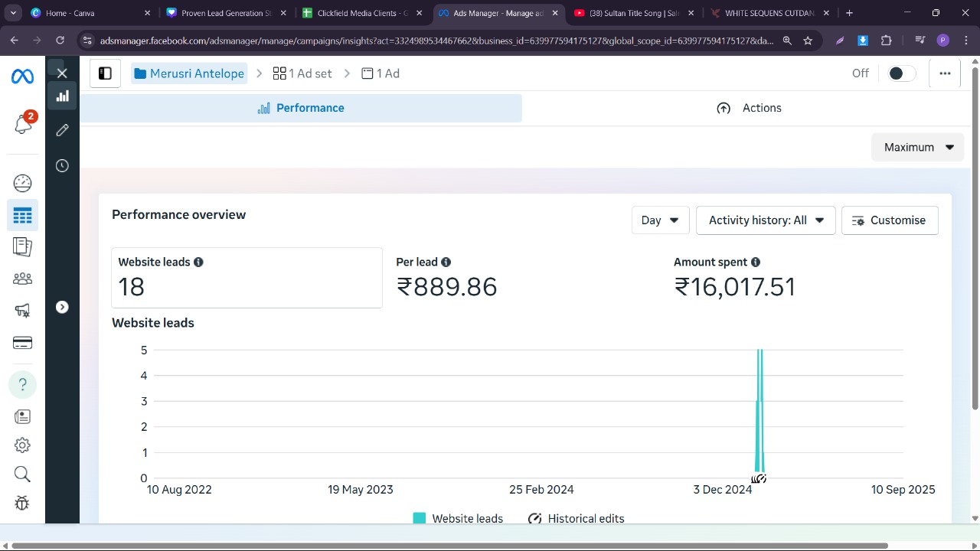Click the Customise button
Image resolution: width=980 pixels, height=551 pixels.
pos(889,220)
